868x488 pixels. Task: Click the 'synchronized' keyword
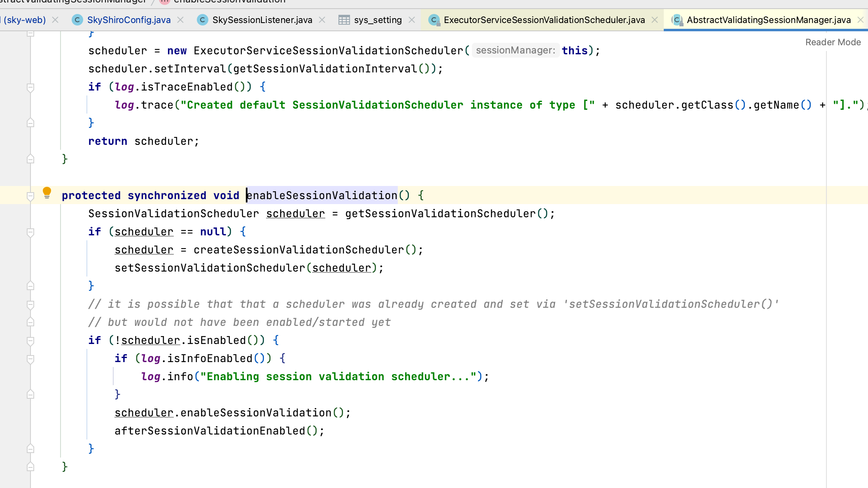click(167, 195)
